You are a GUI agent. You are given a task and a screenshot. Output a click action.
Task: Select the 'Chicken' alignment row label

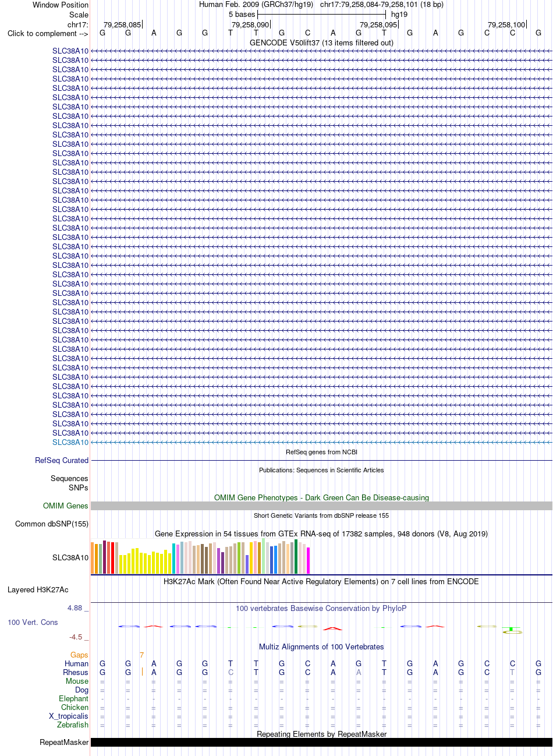pos(75,707)
